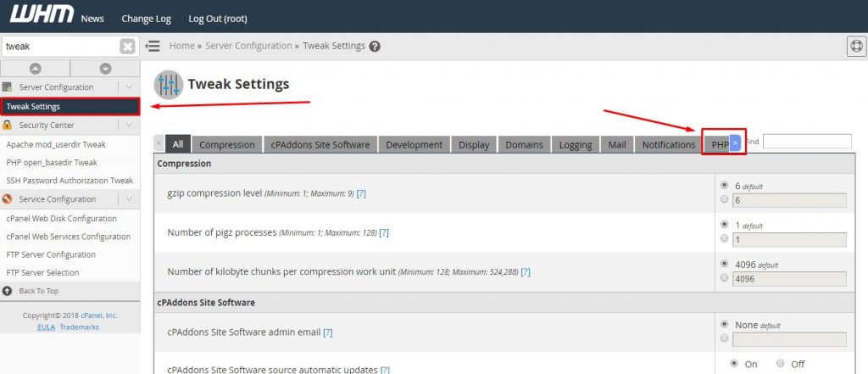
Task: Open Server Configuration breadcrumb
Action: click(x=248, y=46)
